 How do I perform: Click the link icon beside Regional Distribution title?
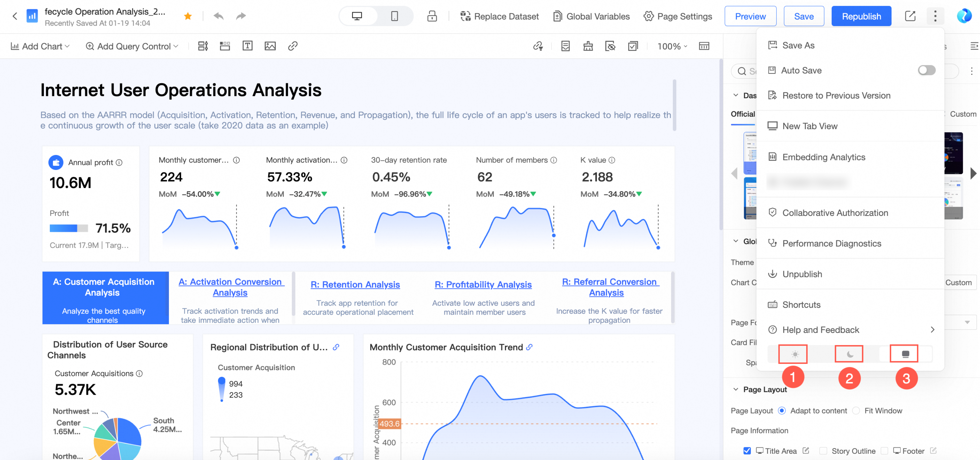point(336,347)
